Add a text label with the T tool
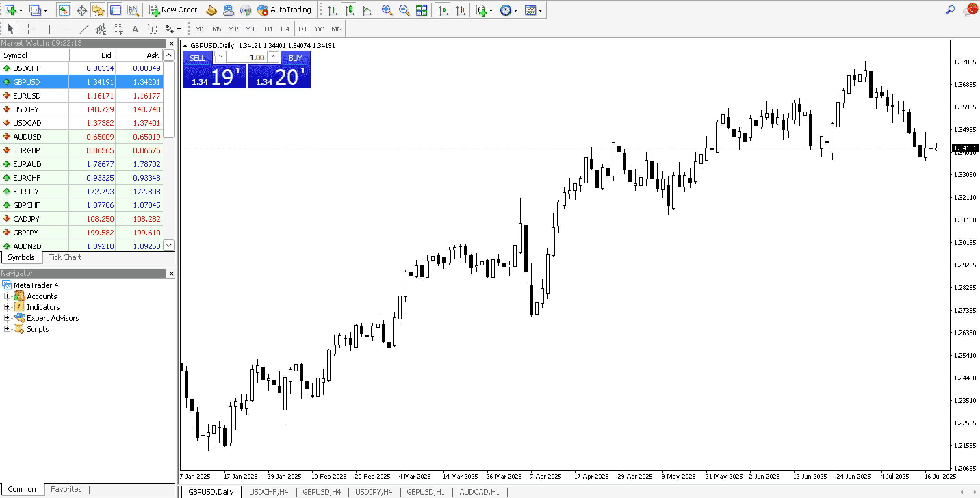Image resolution: width=980 pixels, height=498 pixels. tap(152, 28)
